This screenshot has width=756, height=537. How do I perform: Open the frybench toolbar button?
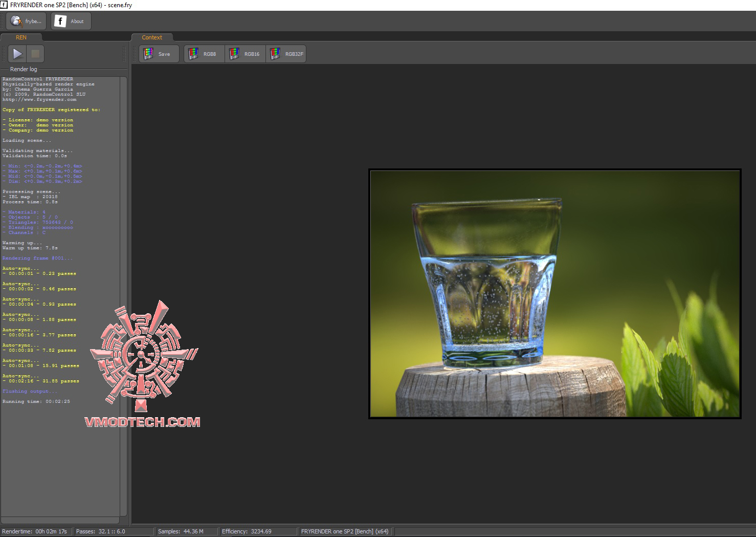pyautogui.click(x=26, y=21)
